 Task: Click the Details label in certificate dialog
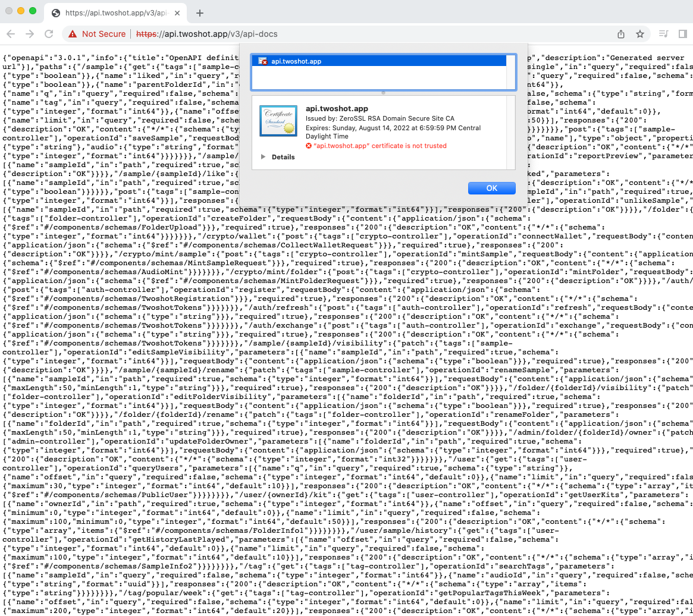[x=283, y=157]
